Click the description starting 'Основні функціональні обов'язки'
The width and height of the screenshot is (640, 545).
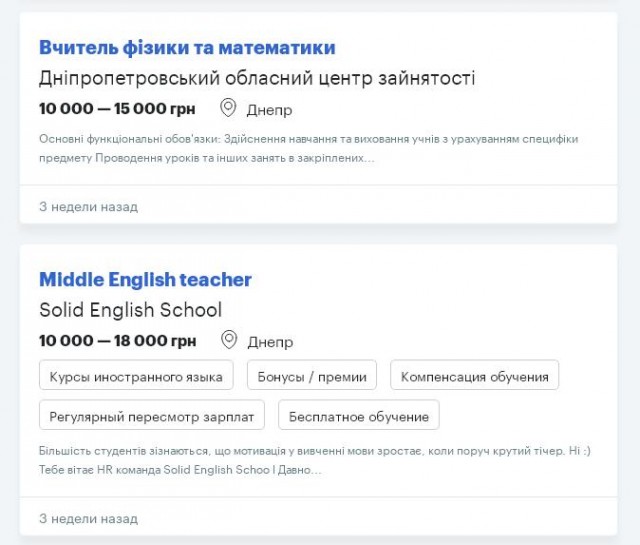pyautogui.click(x=309, y=149)
